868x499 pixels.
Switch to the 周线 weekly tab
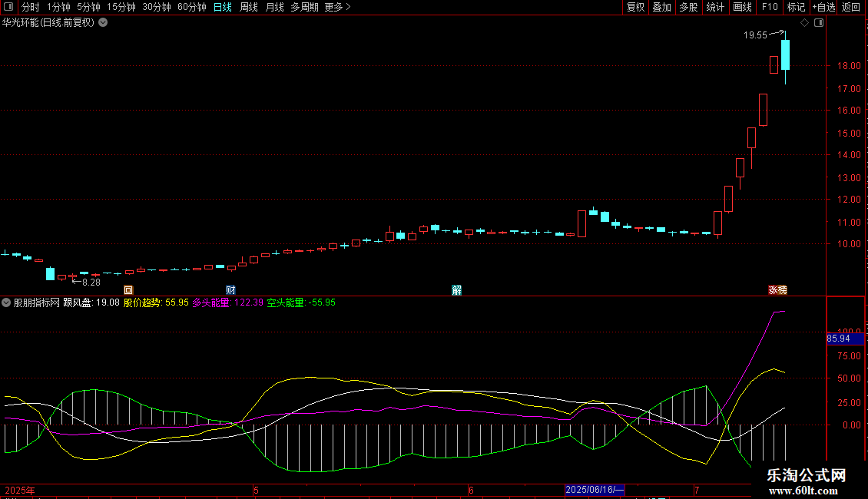click(x=248, y=7)
